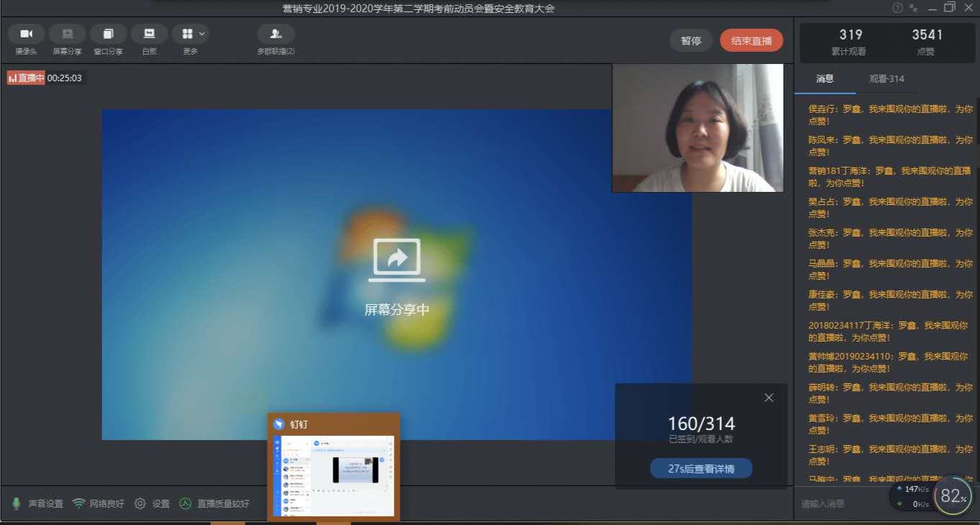Viewport: 980px width, 525px height.
Task: Click the presenter webcam preview
Action: point(697,128)
